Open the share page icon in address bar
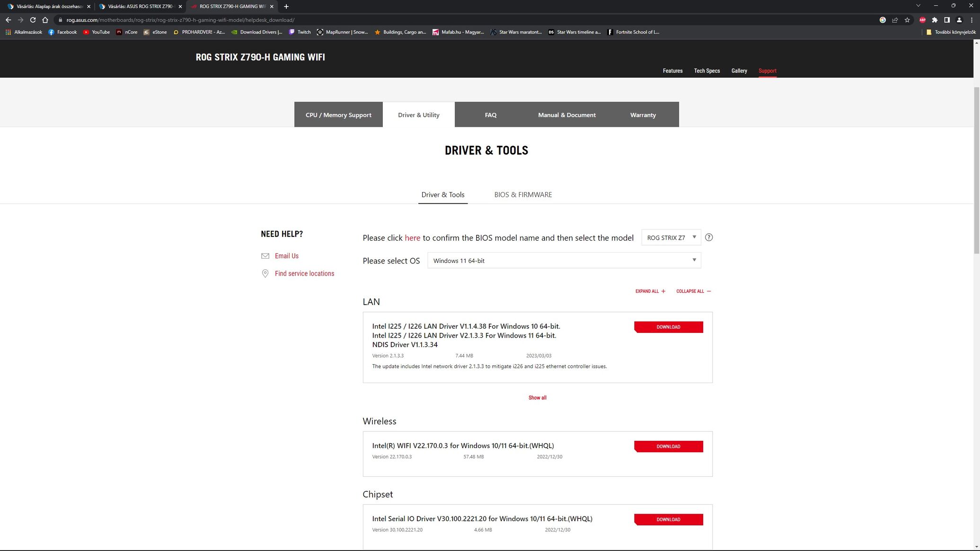 click(x=895, y=20)
